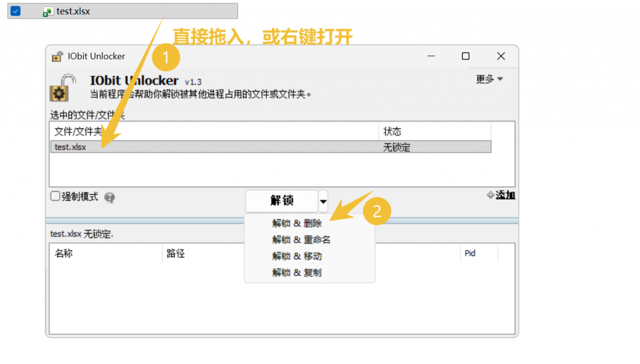Click the 添加 link
The width and height of the screenshot is (640, 364).
[505, 195]
